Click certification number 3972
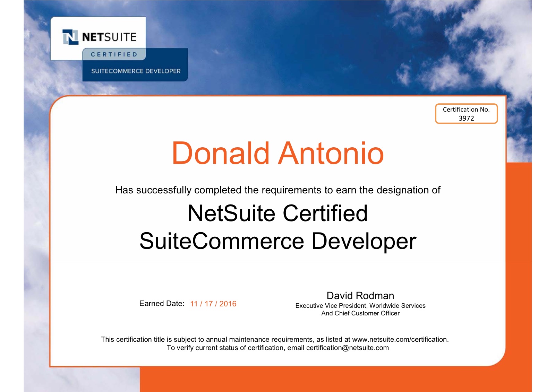Viewport: 555px width, 392px height. point(466,118)
